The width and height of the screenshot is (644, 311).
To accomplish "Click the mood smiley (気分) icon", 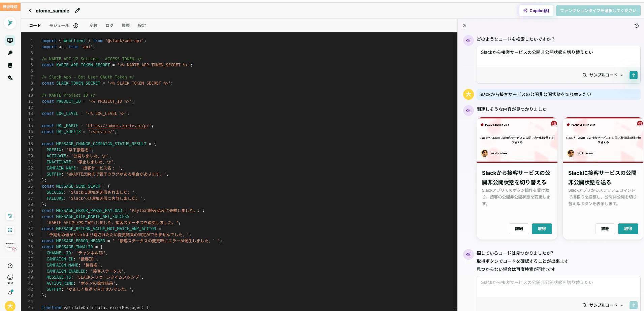I will 10,279.
